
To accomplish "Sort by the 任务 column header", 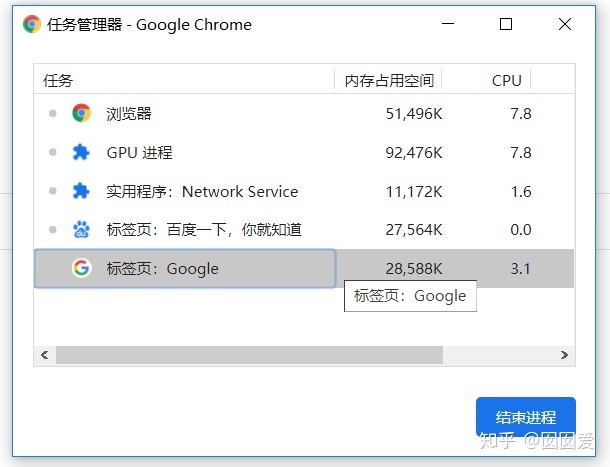I will pos(184,80).
